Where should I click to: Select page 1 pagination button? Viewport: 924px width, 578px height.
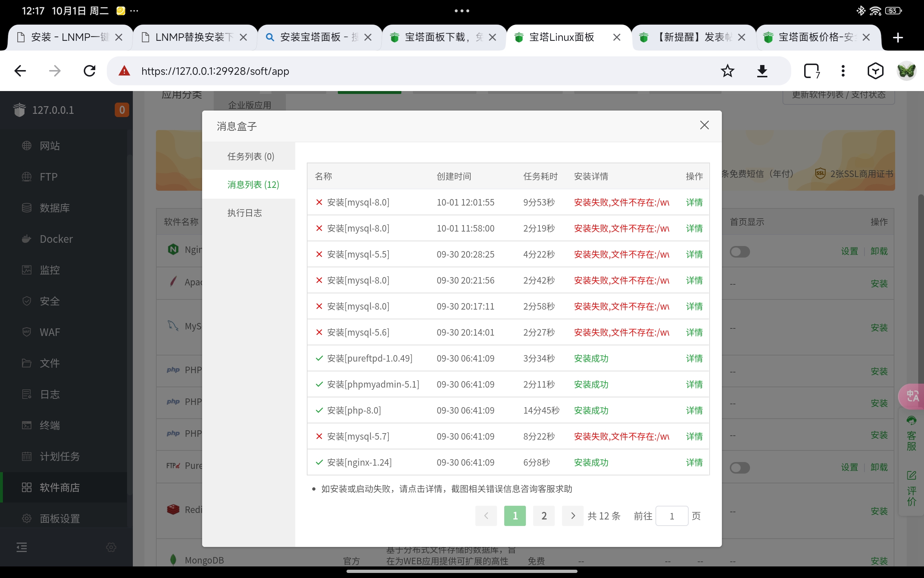click(515, 516)
